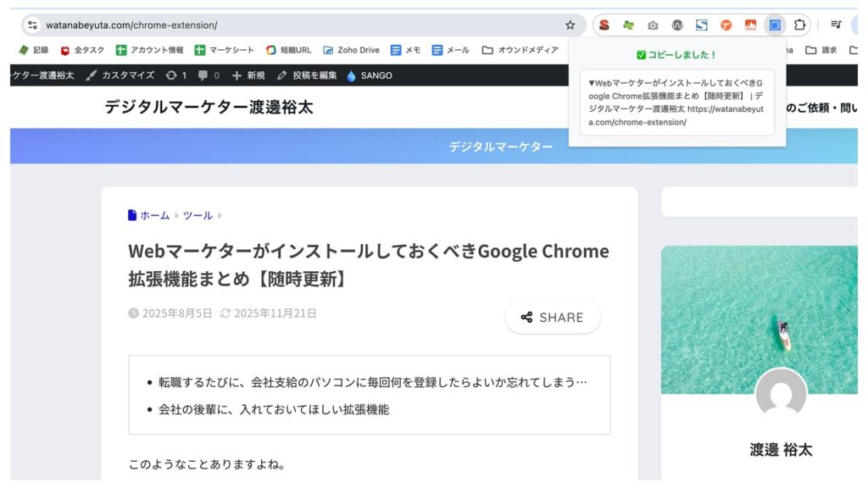Click the site information icon in address bar

[x=33, y=25]
